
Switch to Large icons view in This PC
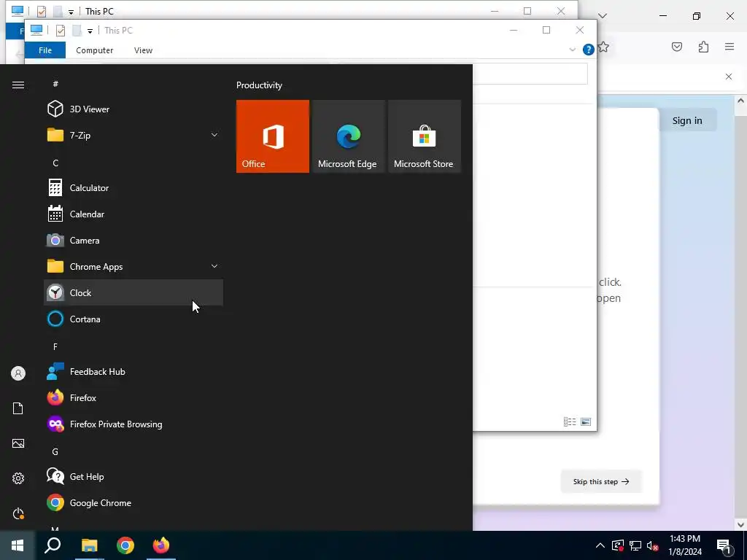(x=586, y=422)
